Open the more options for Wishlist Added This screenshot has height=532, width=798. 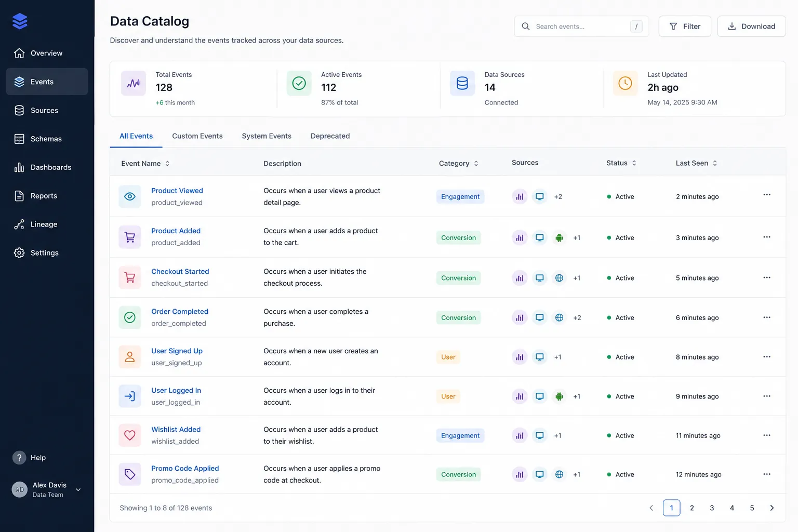(x=767, y=435)
